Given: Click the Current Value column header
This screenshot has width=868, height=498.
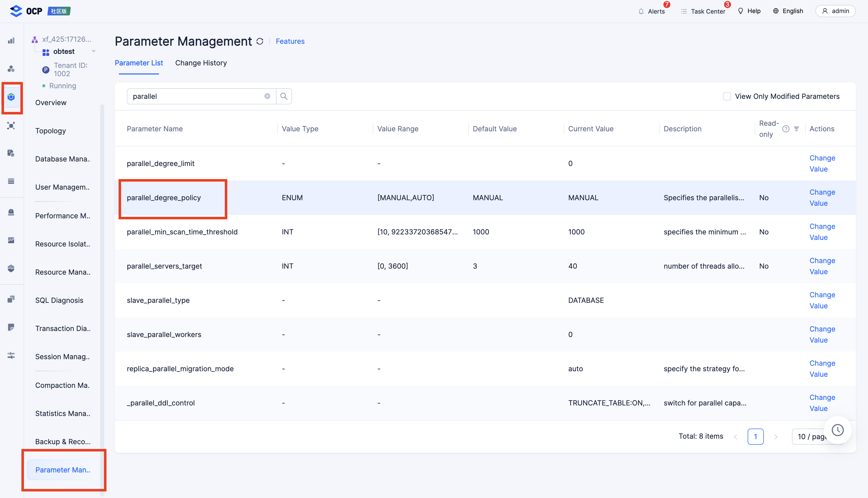Looking at the screenshot, I should (x=591, y=129).
